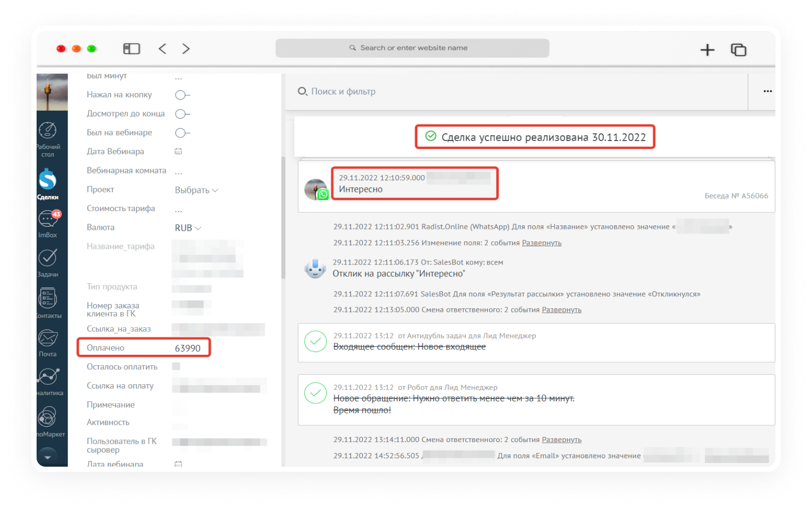Open a new tab with plus icon
The width and height of the screenshot is (812, 509).
click(x=707, y=50)
